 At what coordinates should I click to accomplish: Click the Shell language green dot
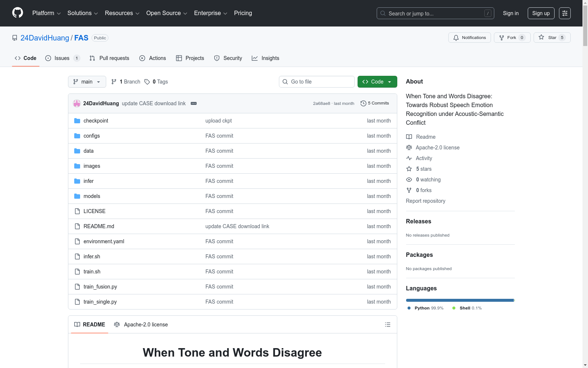click(454, 308)
